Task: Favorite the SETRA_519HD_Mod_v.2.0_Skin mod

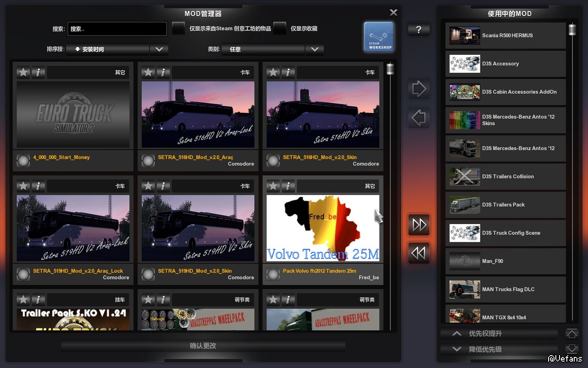Action: coord(148,186)
